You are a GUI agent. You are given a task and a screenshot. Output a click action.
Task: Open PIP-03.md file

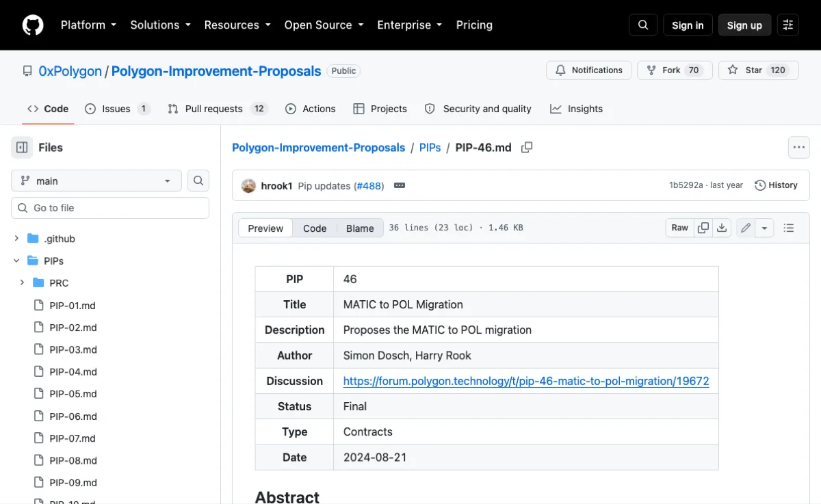[x=73, y=349]
